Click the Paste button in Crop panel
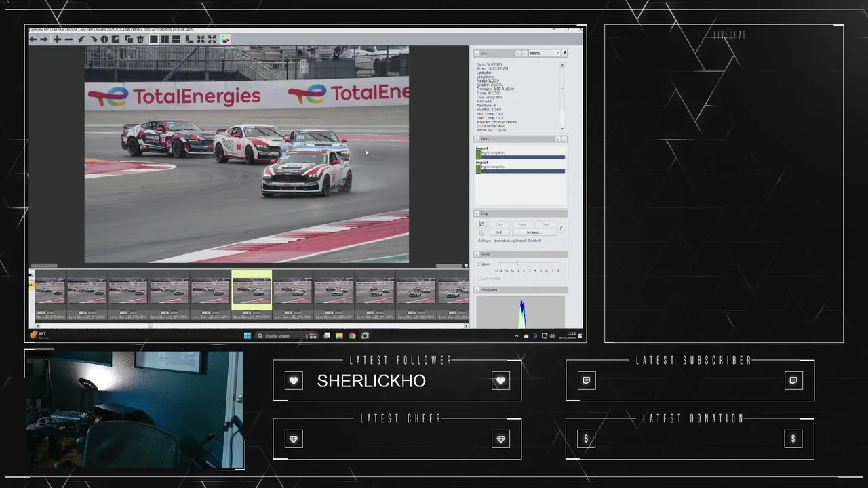 pos(522,224)
